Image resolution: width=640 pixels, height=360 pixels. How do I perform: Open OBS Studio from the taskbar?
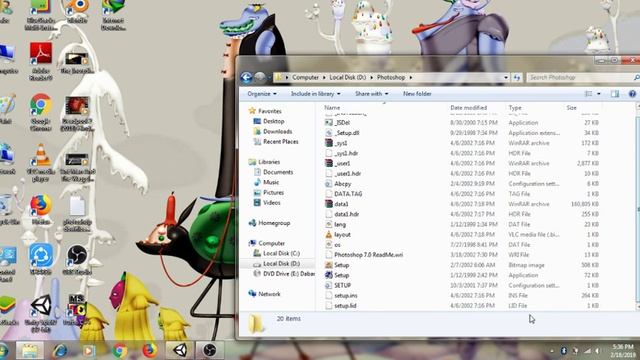(209, 350)
